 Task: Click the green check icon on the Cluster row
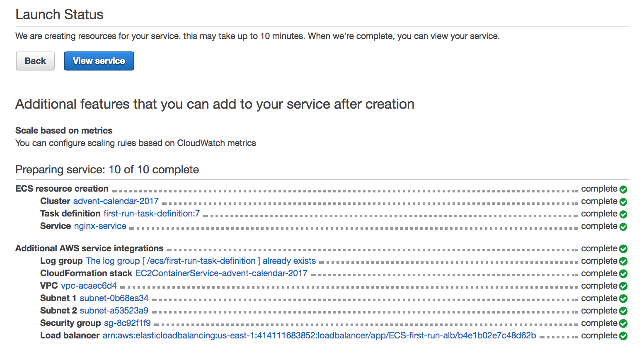point(623,202)
